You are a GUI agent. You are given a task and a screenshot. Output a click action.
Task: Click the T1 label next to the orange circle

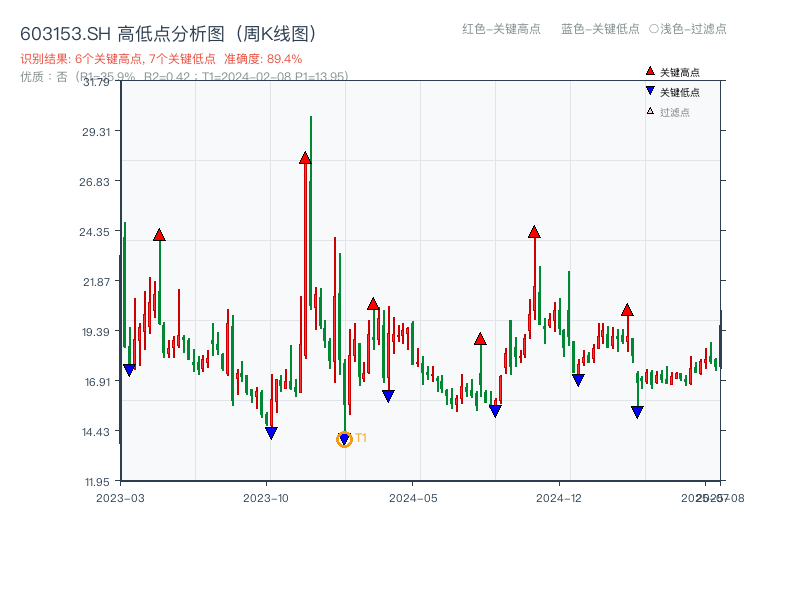click(x=361, y=437)
